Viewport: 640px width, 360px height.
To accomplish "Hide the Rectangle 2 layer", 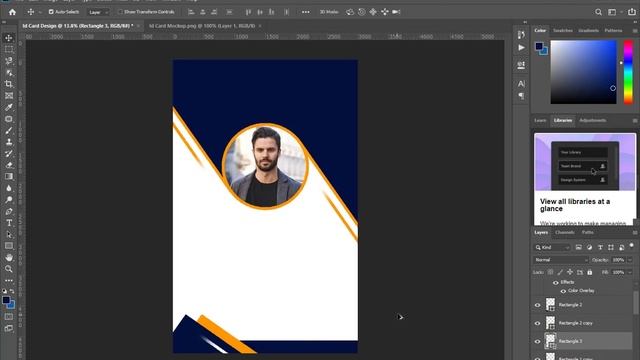I will point(538,305).
